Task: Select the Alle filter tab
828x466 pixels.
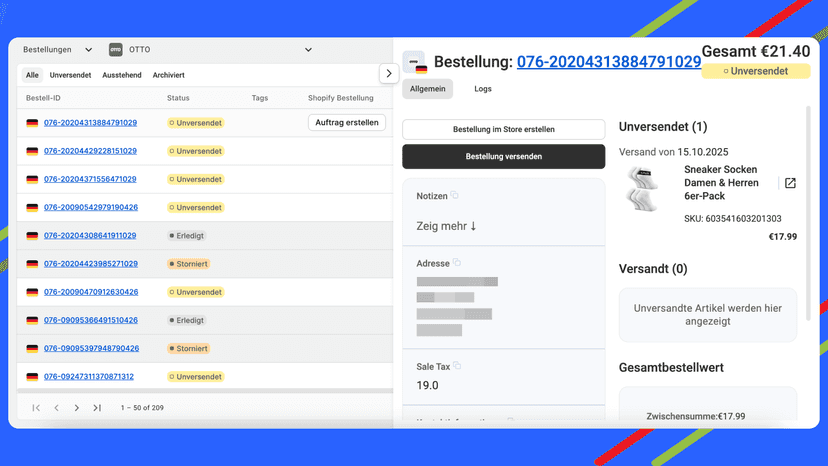Action: [x=32, y=75]
